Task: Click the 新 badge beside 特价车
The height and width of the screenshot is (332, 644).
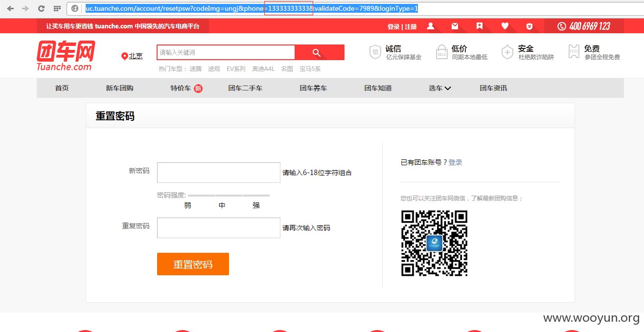Action: click(198, 89)
